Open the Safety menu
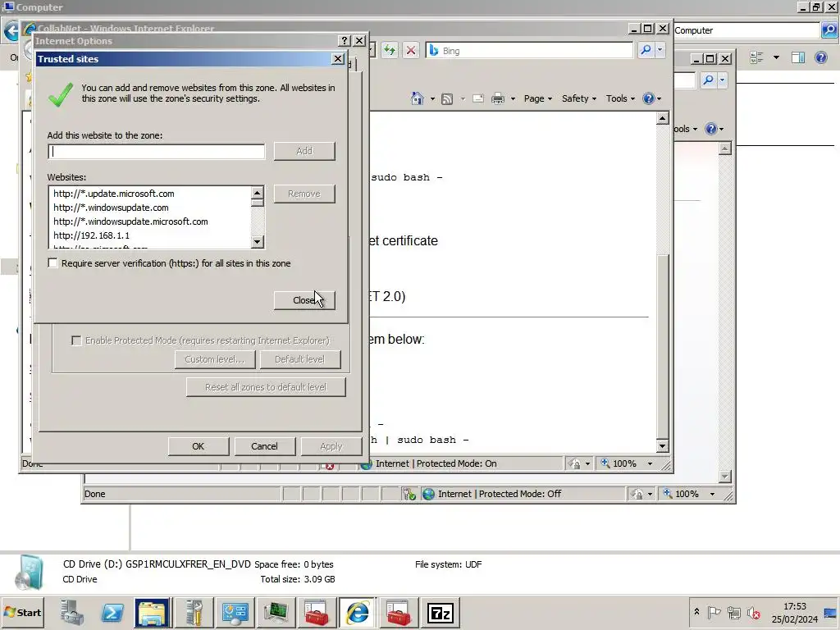Viewport: 840px width, 630px height. pyautogui.click(x=578, y=98)
